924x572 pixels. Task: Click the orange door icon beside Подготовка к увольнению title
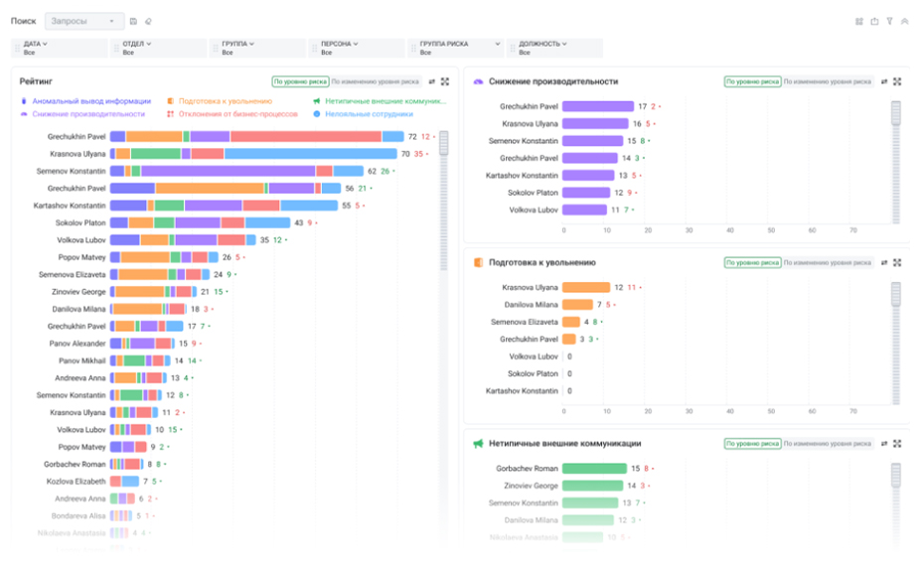pos(479,263)
